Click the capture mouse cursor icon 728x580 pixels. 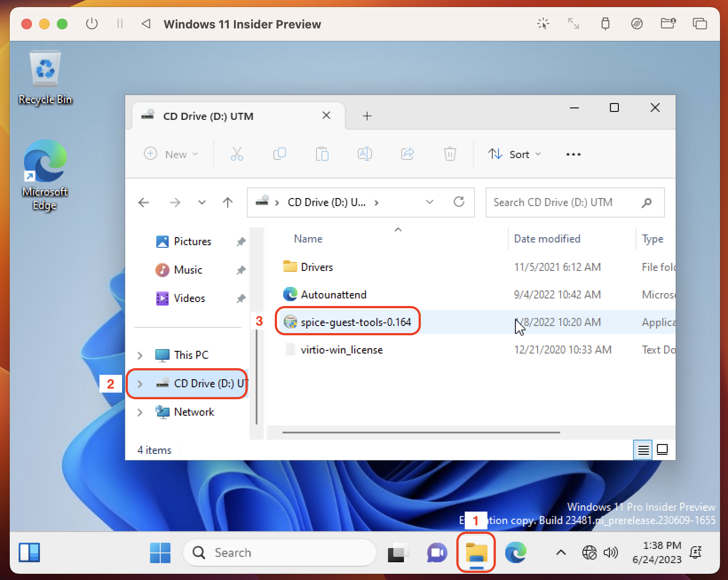tap(543, 24)
